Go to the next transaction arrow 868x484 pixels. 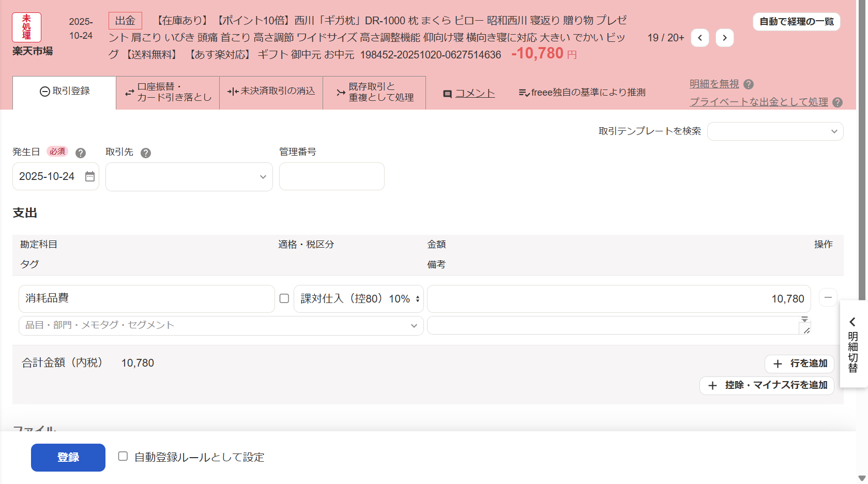724,38
